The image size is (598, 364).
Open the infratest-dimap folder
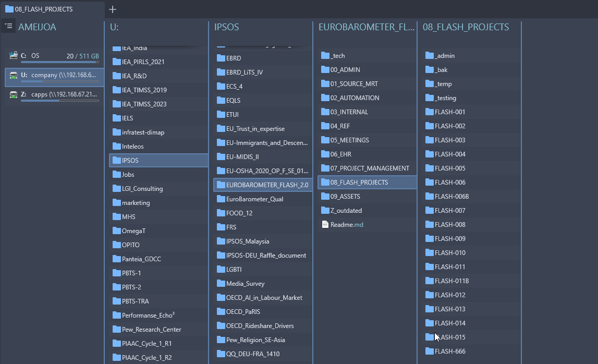[x=158, y=132]
